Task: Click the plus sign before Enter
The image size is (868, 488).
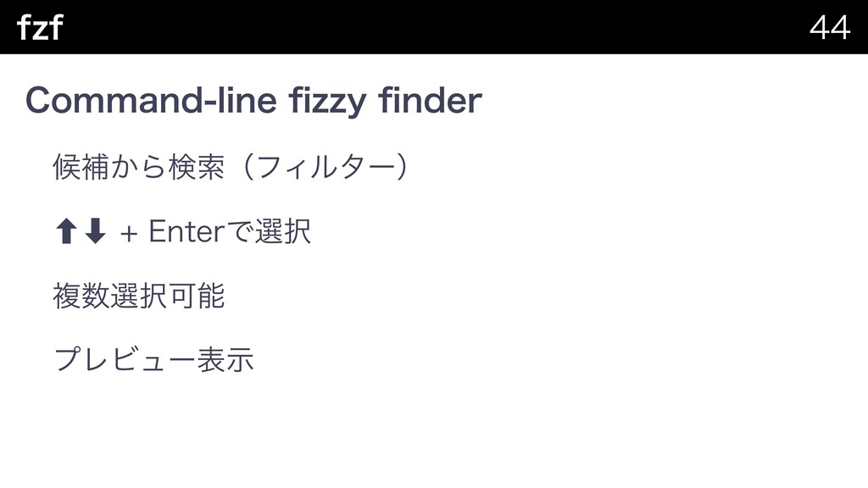Action: [129, 234]
